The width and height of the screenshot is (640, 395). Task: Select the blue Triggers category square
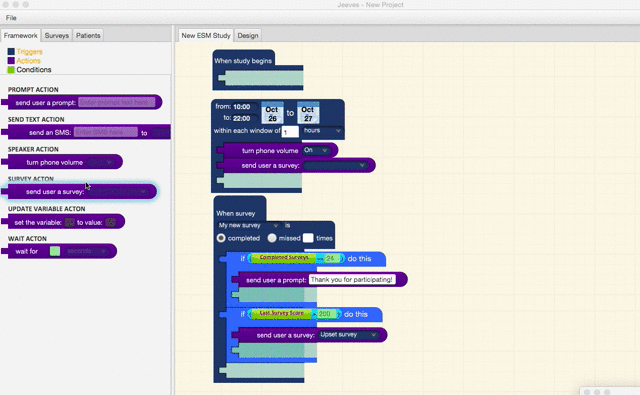click(x=11, y=51)
